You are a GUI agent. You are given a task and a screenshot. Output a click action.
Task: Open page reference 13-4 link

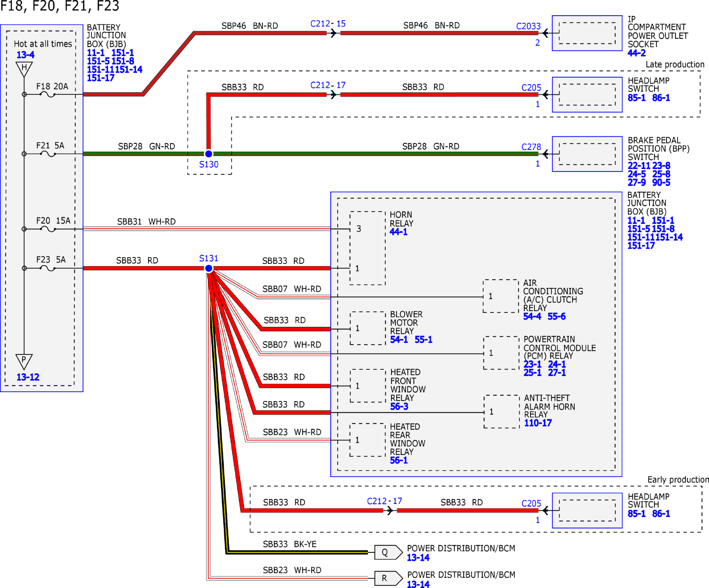point(26,55)
